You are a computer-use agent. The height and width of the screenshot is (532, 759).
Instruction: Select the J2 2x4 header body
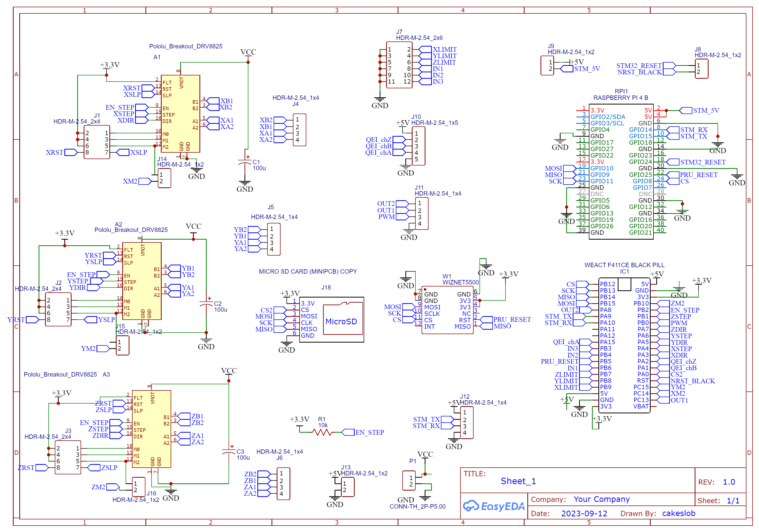click(58, 309)
